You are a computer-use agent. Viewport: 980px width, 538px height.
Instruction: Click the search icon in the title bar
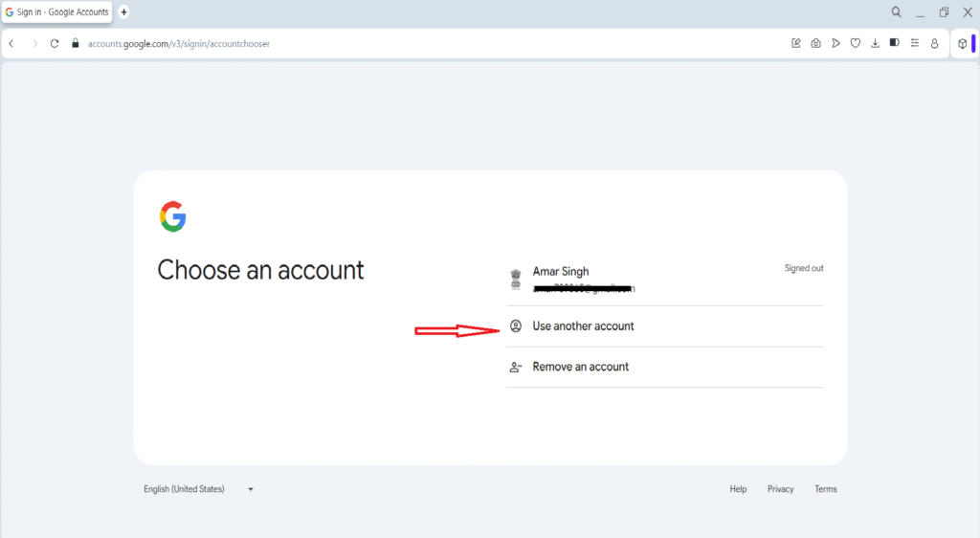click(x=896, y=11)
